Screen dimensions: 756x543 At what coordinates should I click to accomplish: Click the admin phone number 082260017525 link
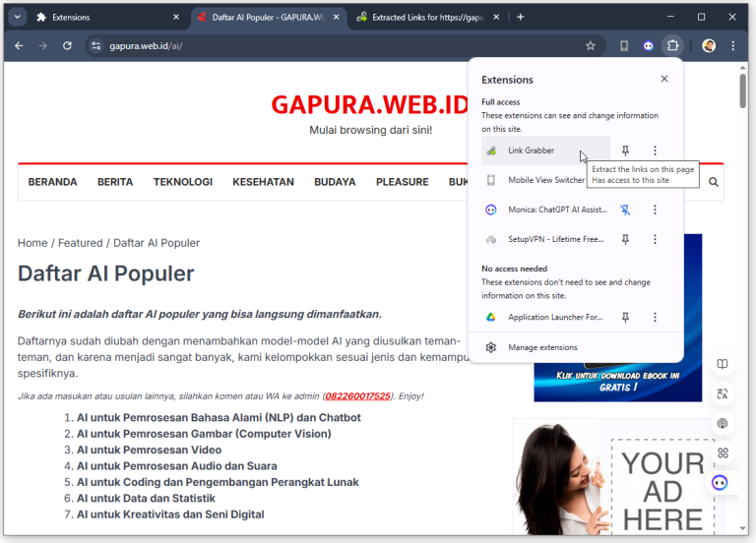click(x=357, y=396)
